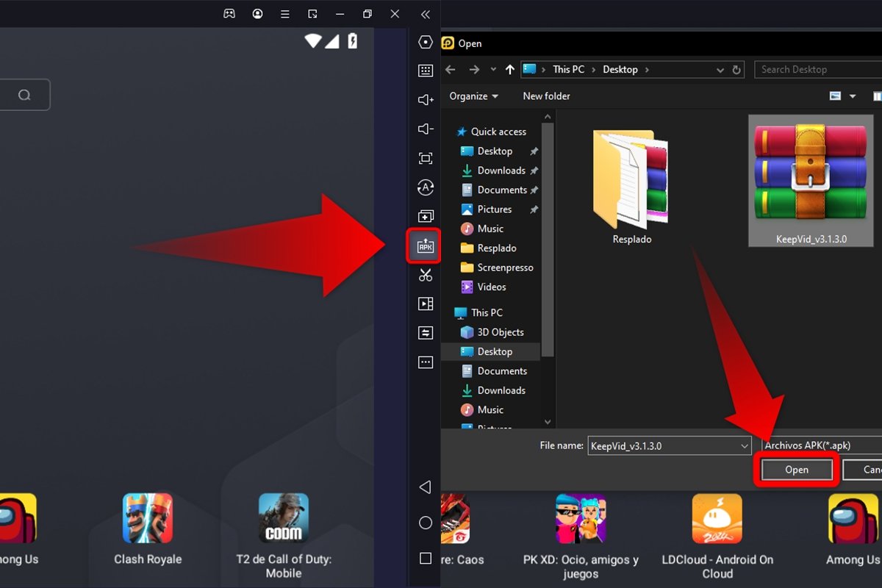Open pinned Documents under Quick access

click(502, 190)
